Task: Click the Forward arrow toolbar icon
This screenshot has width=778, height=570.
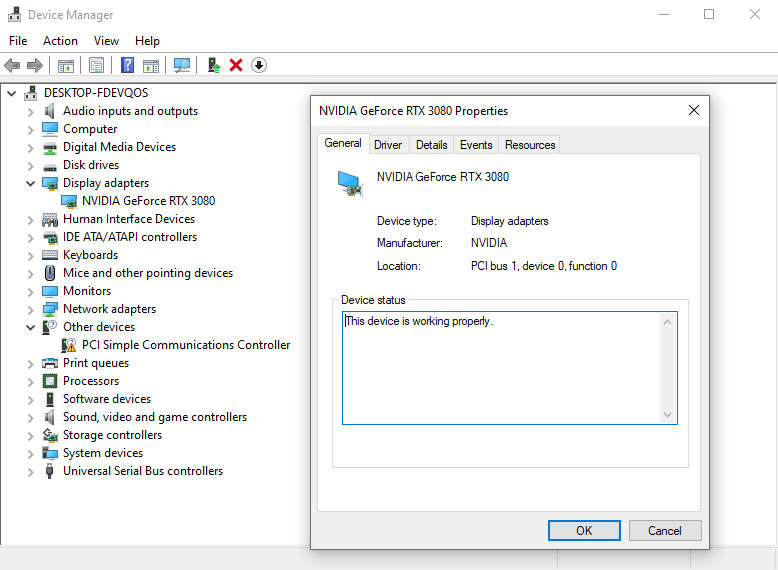Action: click(34, 65)
